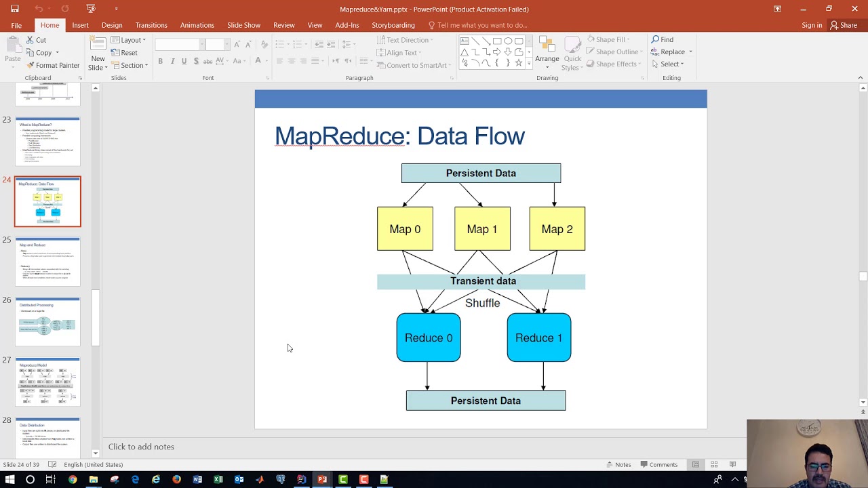This screenshot has width=868, height=488.
Task: Click the Windows Start button
Action: pyautogui.click(x=9, y=479)
